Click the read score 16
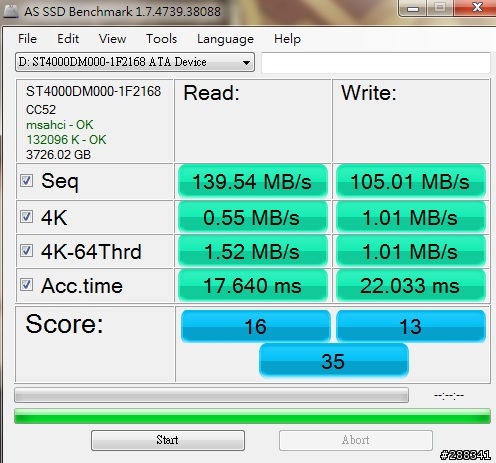This screenshot has width=496, height=463. coord(256,326)
